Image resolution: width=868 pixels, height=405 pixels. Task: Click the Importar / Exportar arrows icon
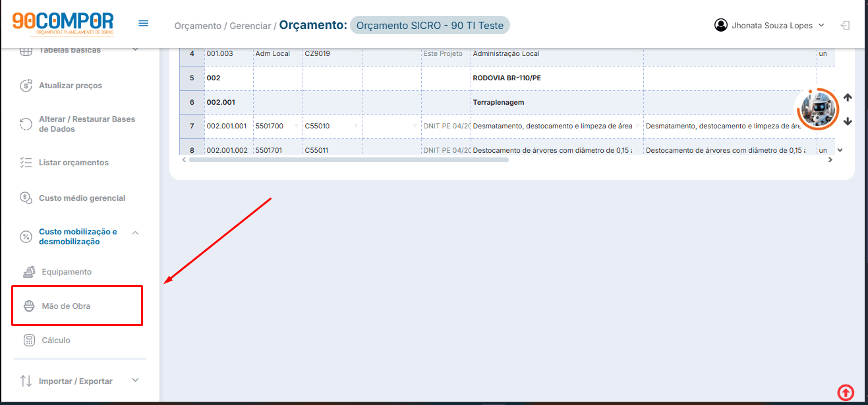26,381
